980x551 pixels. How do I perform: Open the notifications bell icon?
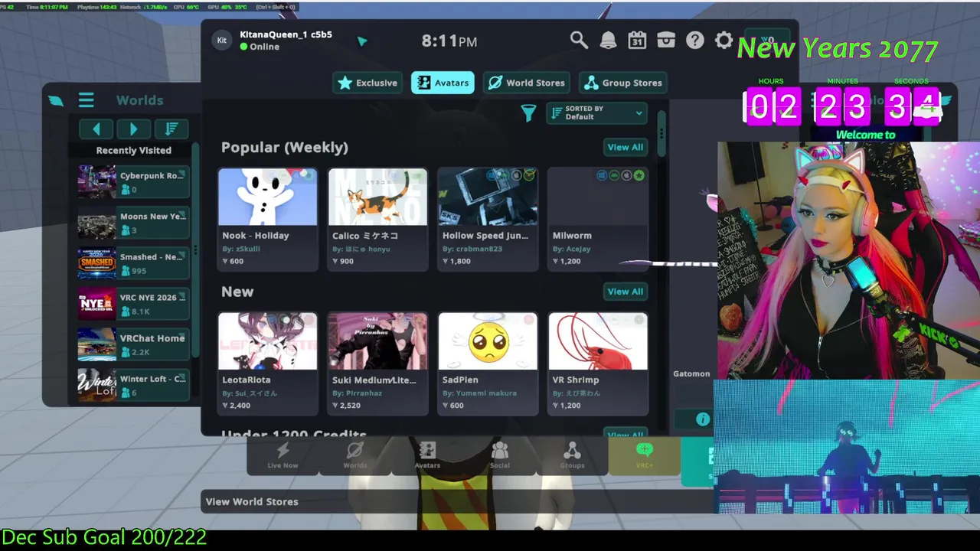pyautogui.click(x=608, y=41)
